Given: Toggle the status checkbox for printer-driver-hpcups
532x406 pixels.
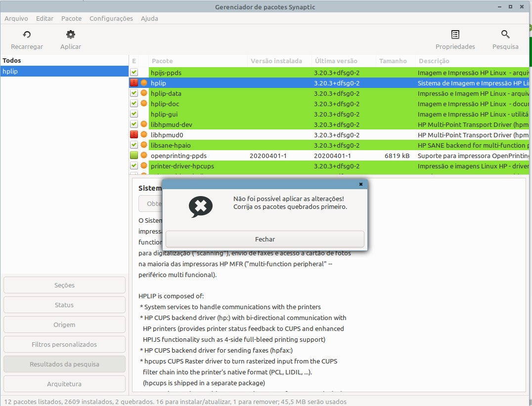Looking at the screenshot, I should coord(134,166).
